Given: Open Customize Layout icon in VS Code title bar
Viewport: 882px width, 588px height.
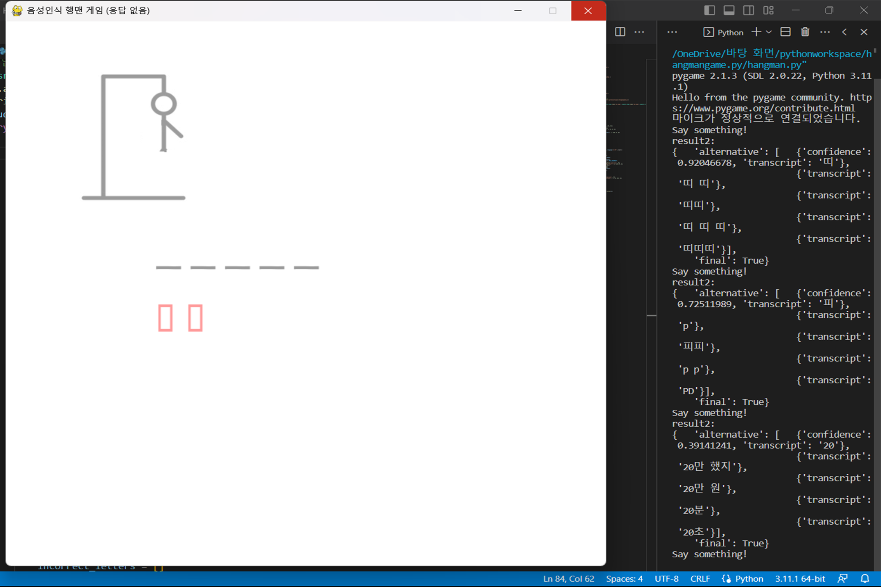Looking at the screenshot, I should (x=768, y=10).
